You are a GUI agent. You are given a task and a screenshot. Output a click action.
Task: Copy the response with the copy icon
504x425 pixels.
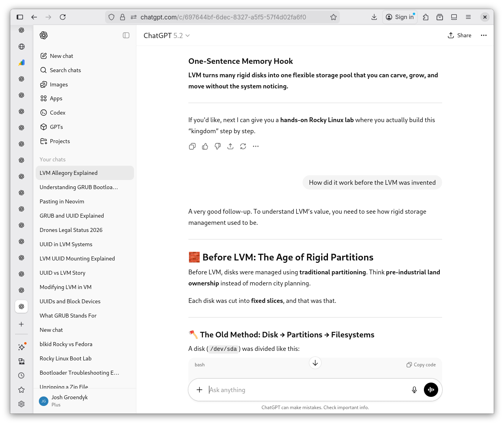(192, 146)
